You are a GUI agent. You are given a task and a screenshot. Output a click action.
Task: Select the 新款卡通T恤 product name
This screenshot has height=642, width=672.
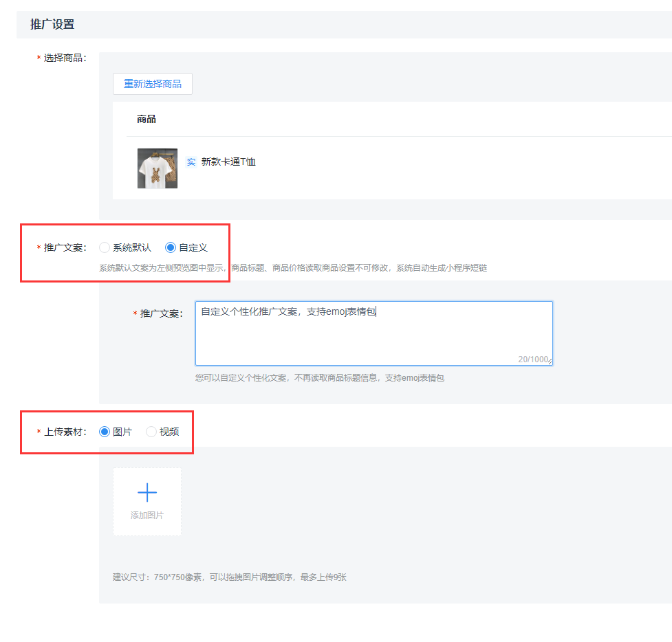[228, 162]
